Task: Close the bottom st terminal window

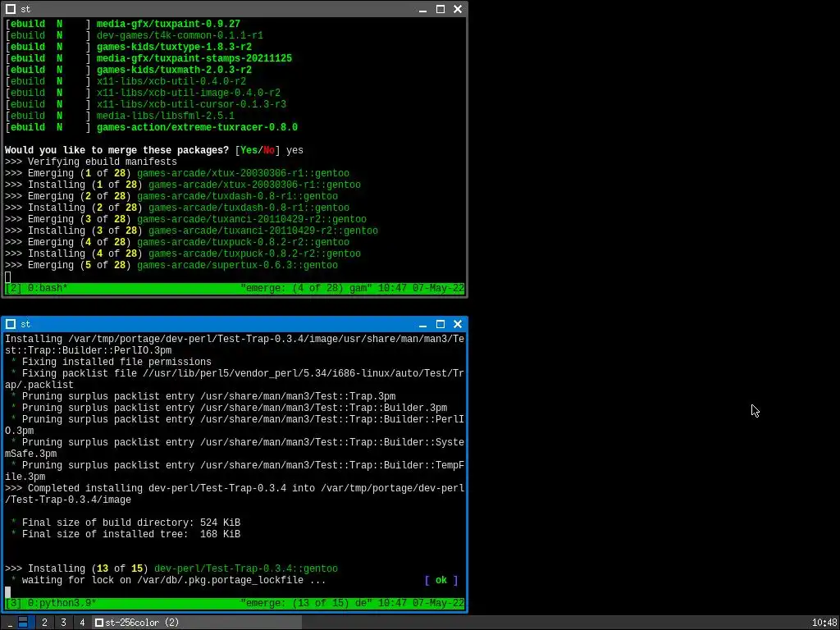Action: 458,324
